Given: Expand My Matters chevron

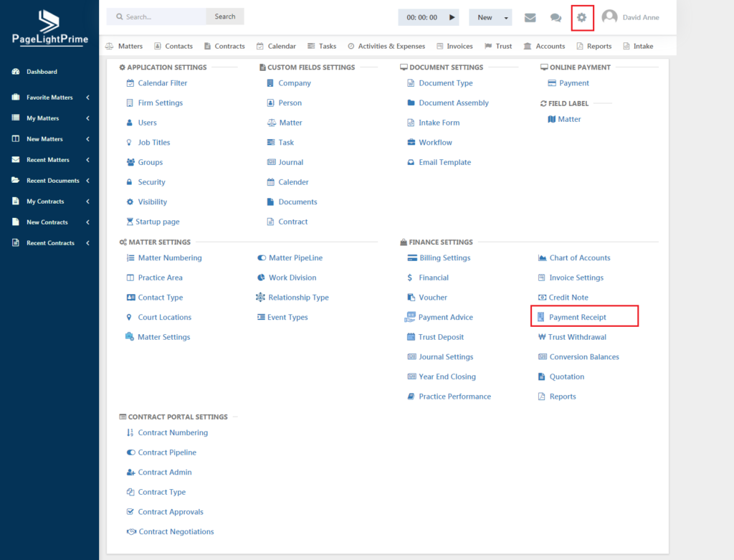Looking at the screenshot, I should click(x=87, y=118).
